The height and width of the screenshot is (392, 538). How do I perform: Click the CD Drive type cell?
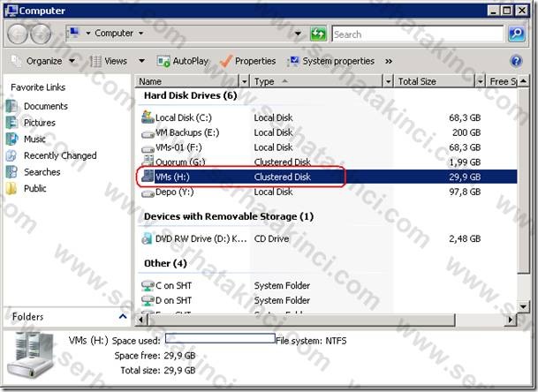coord(271,238)
